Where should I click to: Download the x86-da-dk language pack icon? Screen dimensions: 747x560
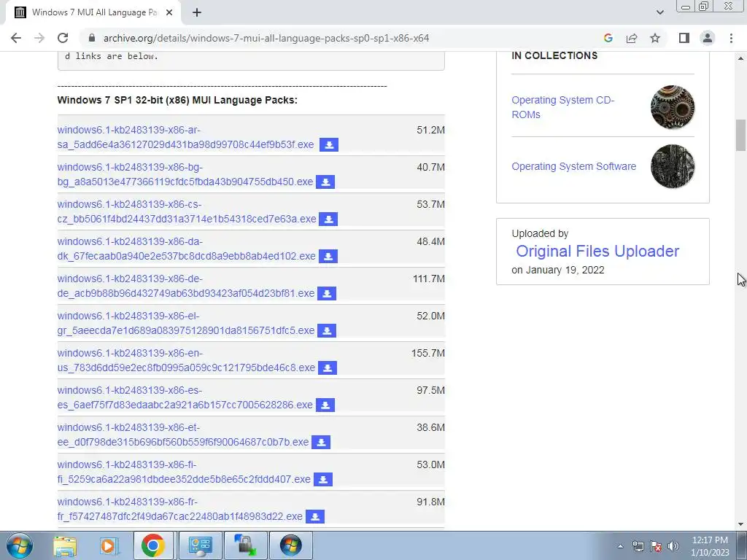(328, 256)
